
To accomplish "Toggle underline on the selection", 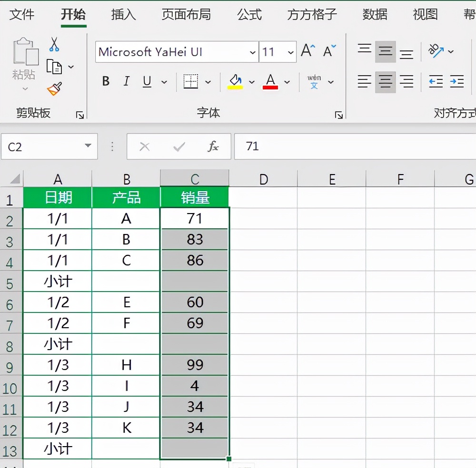I will 147,81.
